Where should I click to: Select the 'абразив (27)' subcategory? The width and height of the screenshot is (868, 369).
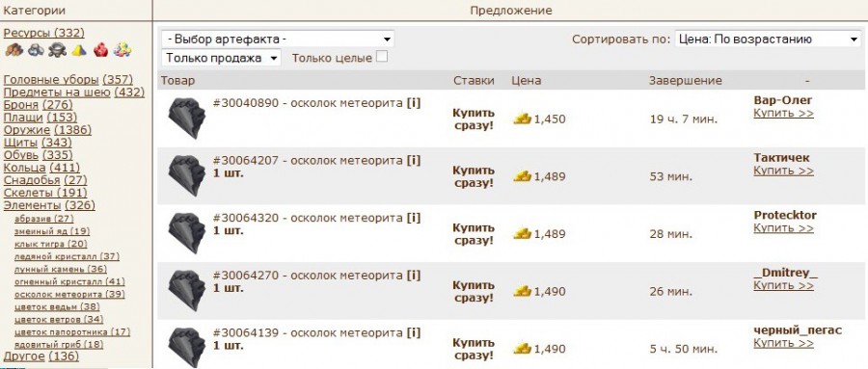click(43, 219)
